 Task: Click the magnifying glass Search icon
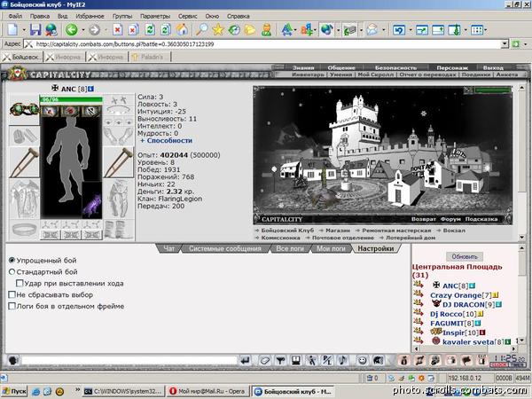(x=201, y=30)
